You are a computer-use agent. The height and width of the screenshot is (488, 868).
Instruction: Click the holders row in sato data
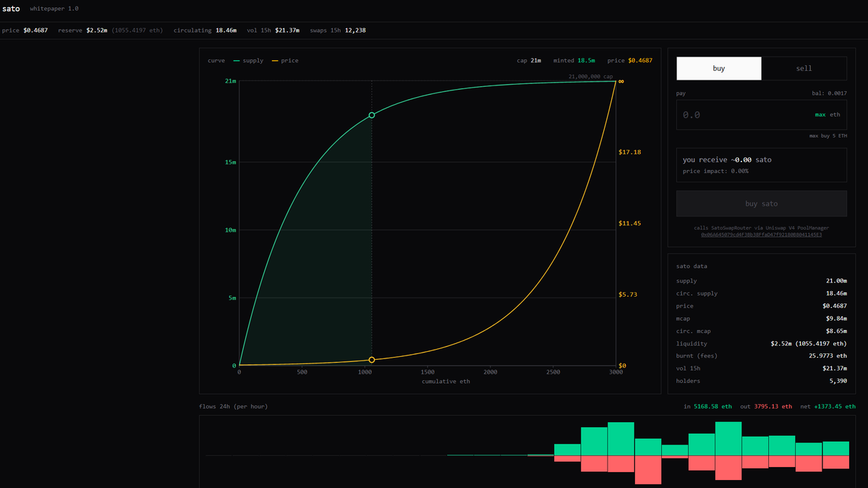pyautogui.click(x=761, y=381)
